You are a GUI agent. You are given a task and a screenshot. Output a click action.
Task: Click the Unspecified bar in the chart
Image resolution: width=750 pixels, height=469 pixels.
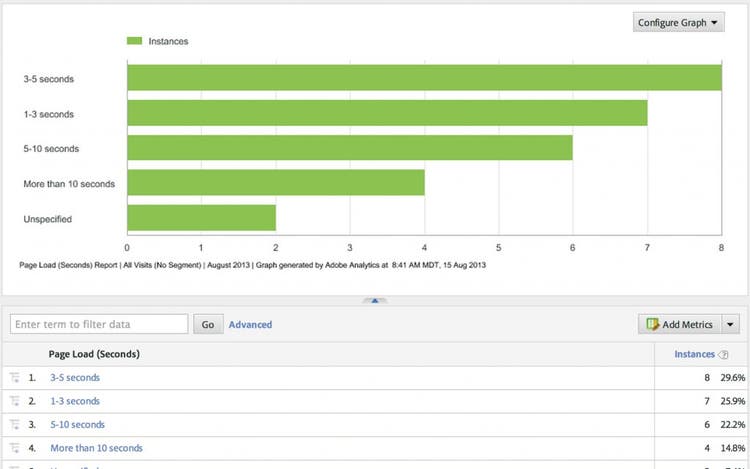tap(201, 218)
